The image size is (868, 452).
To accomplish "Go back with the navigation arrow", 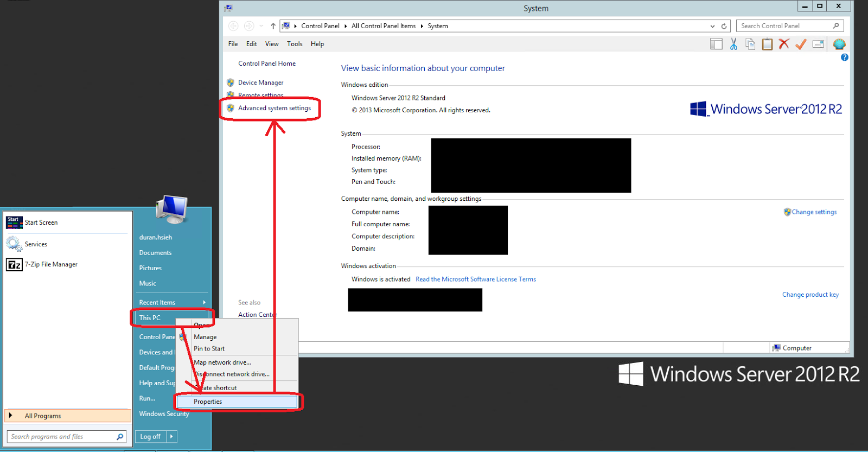I will click(x=233, y=26).
